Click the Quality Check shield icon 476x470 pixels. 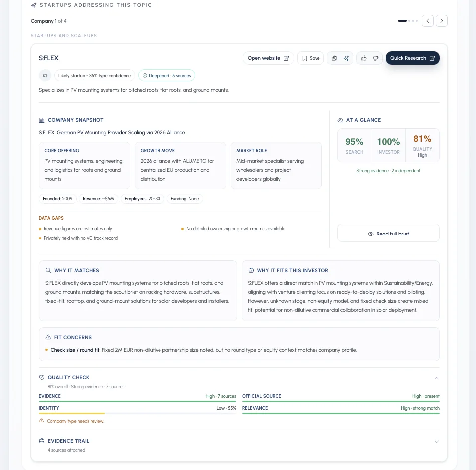click(42, 377)
